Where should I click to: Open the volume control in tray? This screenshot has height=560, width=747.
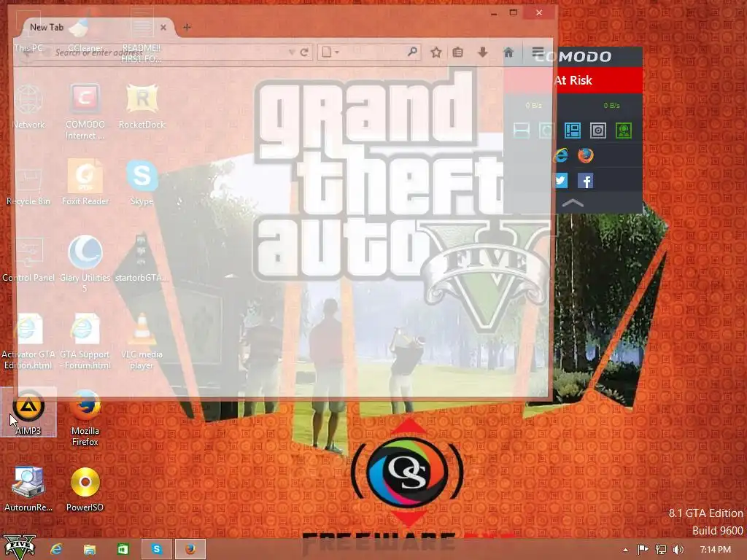pos(678,550)
